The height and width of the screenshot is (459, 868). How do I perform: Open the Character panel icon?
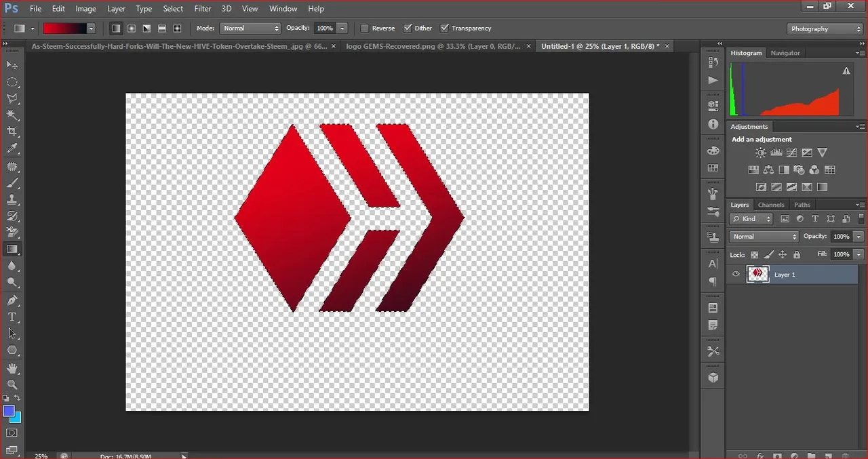coord(713,264)
